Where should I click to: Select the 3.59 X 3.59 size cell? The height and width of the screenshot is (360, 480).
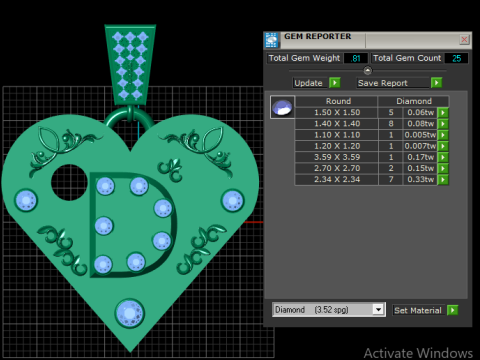(337, 157)
